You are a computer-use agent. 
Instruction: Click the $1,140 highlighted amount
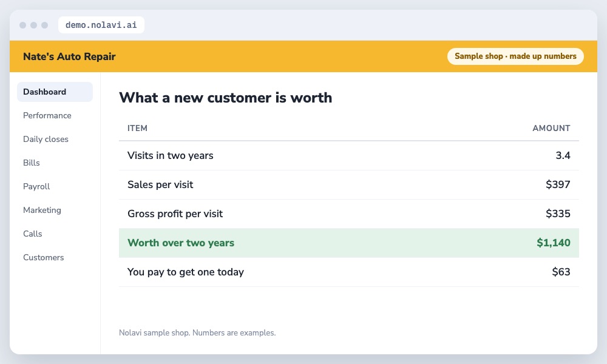coord(553,243)
